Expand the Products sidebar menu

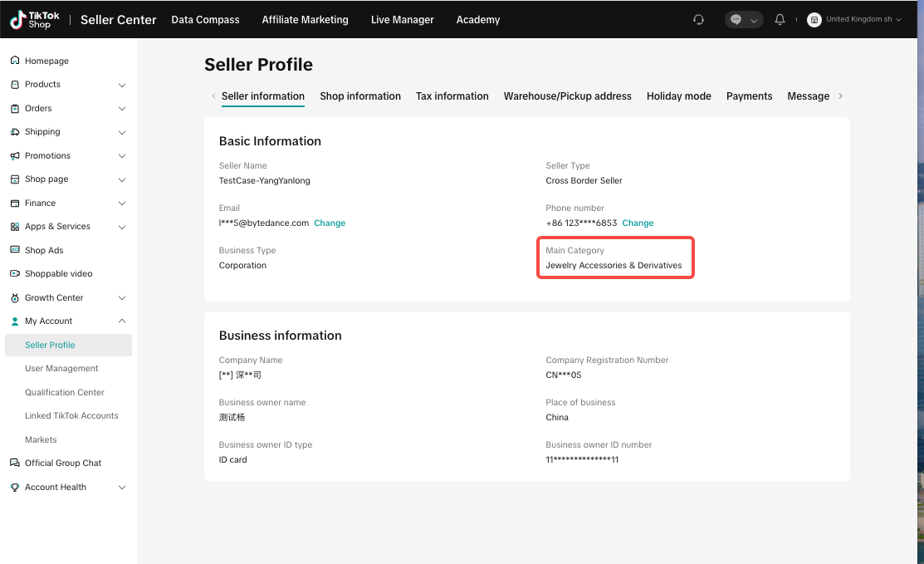[122, 85]
